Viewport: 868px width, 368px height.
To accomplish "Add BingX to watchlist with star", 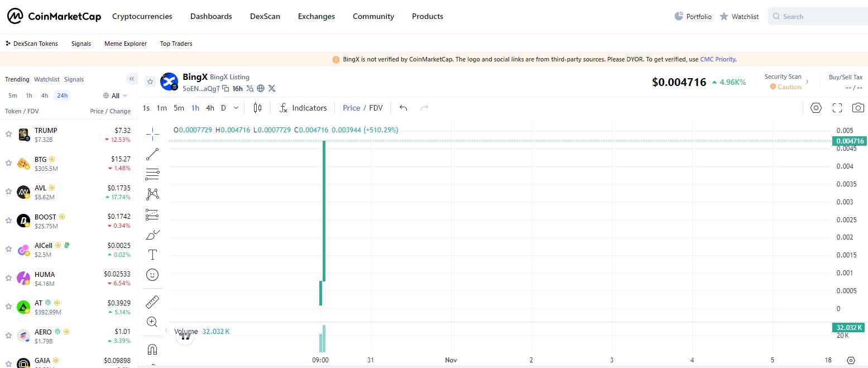I will tap(150, 82).
